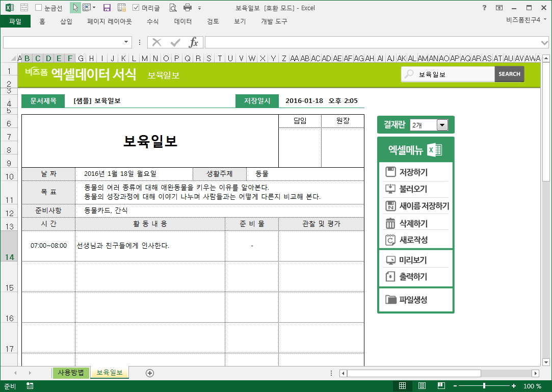The image size is (552, 392).
Task: Switch to Page Layout view in status bar
Action: pos(422,386)
